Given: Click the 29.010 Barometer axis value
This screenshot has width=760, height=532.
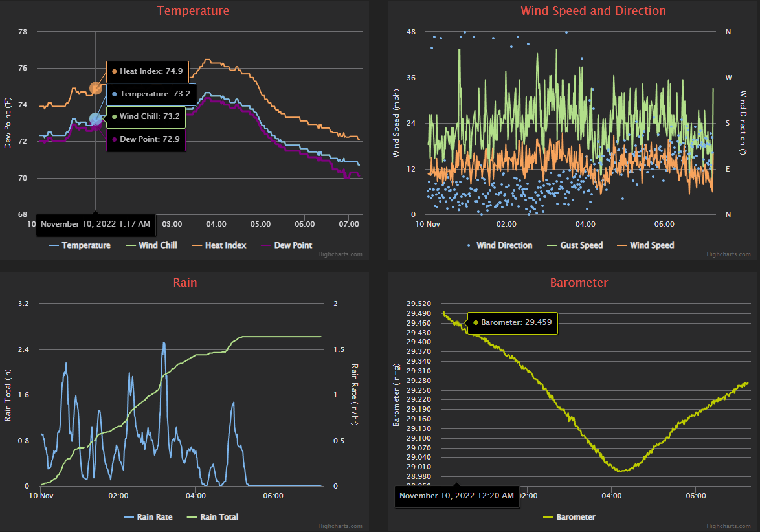Looking at the screenshot, I should click(419, 467).
